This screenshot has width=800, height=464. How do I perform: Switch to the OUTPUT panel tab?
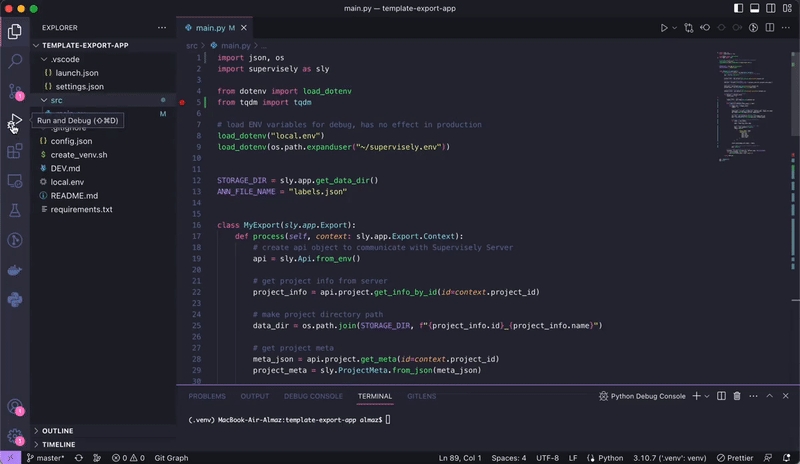255,396
